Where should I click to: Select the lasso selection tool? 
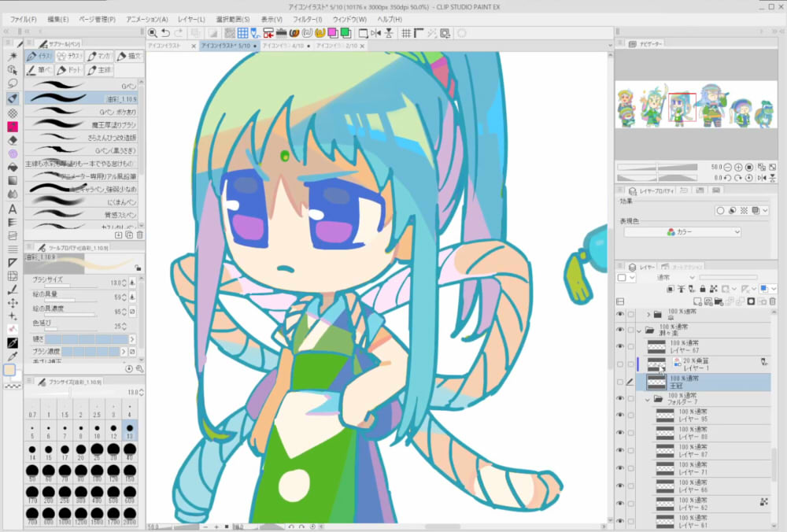tap(13, 83)
